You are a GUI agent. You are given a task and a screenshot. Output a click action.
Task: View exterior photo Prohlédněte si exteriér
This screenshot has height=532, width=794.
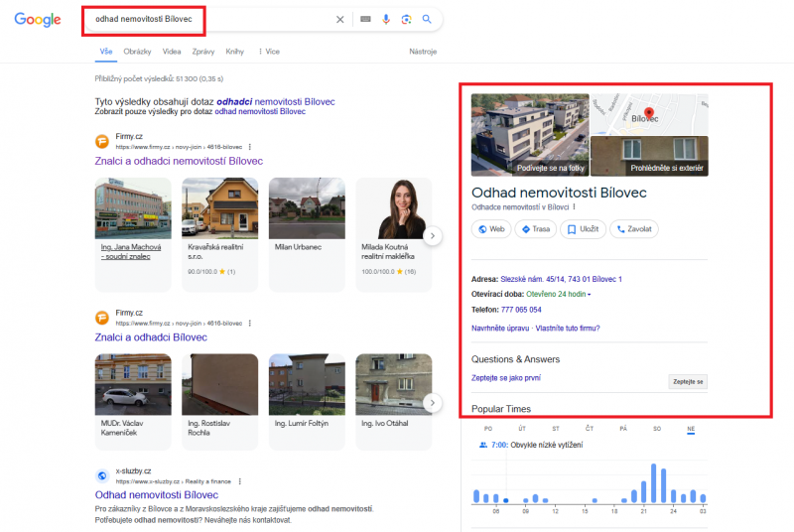[650, 157]
